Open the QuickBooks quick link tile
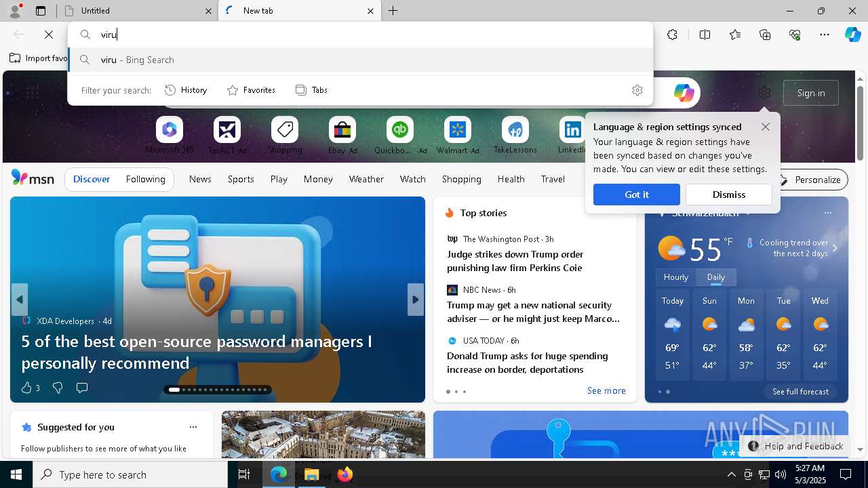The width and height of the screenshot is (868, 488). point(400,136)
